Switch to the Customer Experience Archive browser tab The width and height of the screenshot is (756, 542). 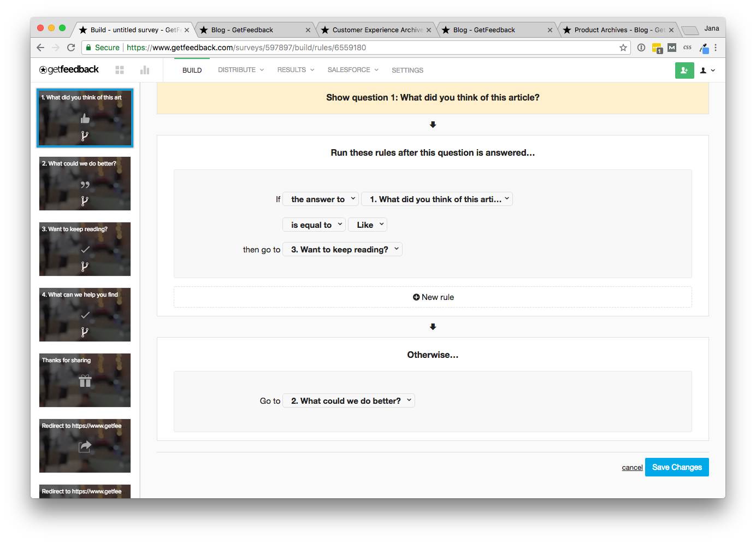click(377, 30)
